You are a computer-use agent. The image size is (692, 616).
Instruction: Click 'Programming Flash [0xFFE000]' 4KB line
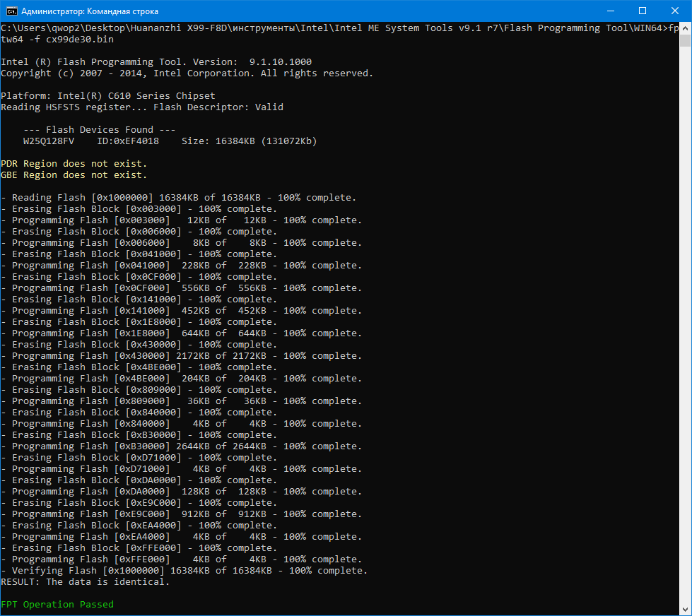182,559
